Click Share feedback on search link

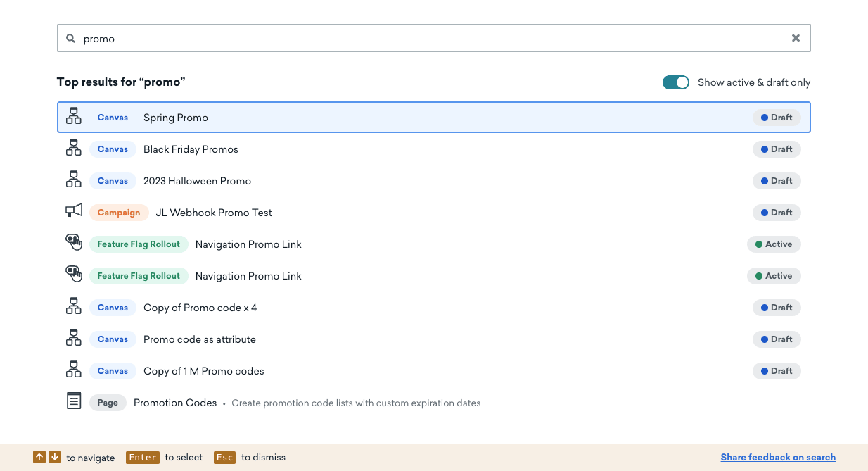(x=778, y=457)
